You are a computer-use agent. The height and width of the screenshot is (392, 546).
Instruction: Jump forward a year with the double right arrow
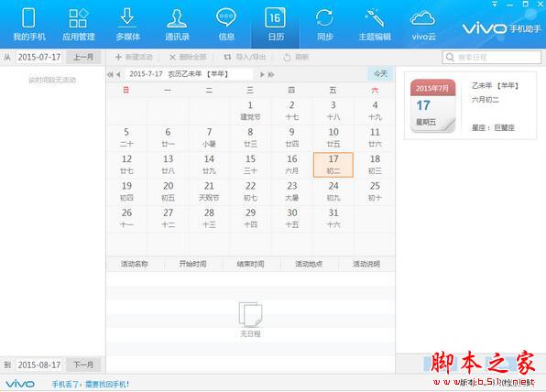tap(271, 74)
